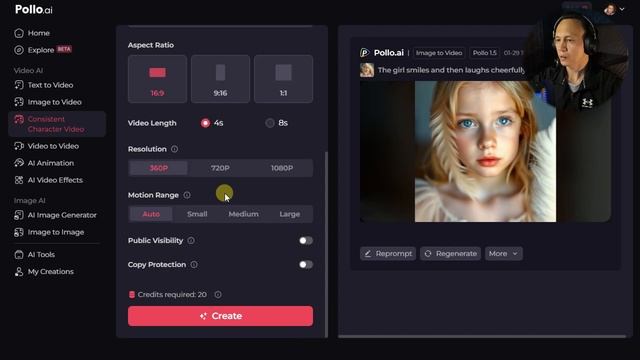640x360 pixels.
Task: Open the More dropdown
Action: 504,253
